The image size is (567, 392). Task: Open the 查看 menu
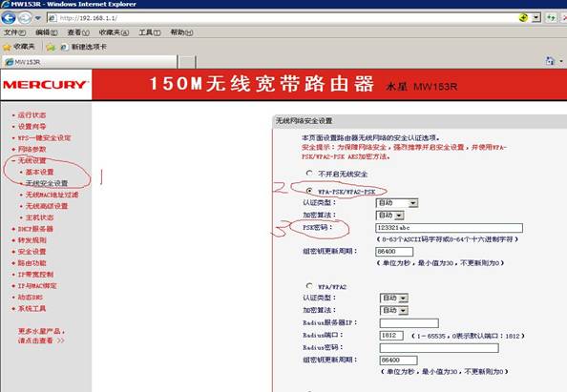[x=78, y=32]
